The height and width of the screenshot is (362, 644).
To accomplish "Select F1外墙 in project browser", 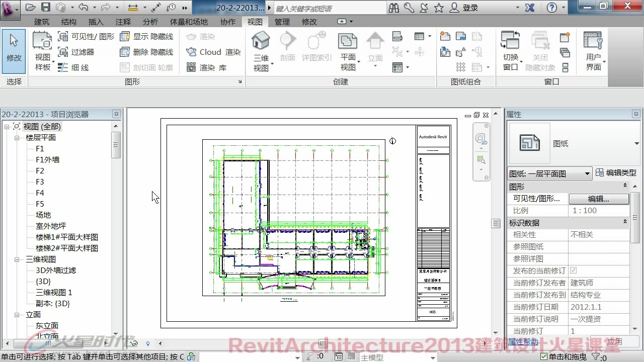I will pos(48,160).
